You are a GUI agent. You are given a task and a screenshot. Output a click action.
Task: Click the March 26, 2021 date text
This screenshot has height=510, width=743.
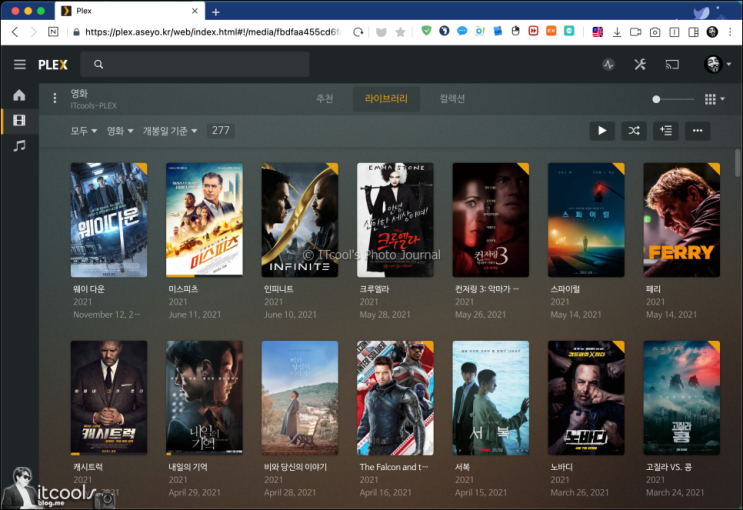(x=580, y=493)
